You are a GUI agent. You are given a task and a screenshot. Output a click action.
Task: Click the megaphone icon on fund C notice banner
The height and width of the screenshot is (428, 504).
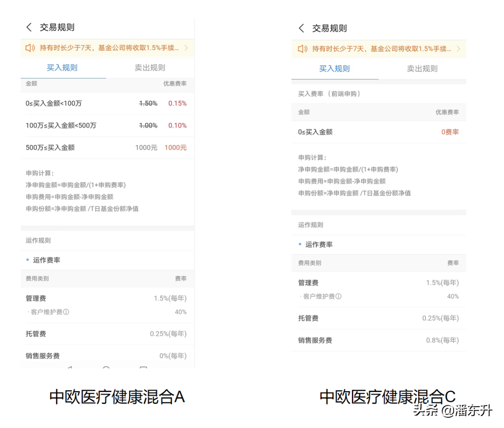(302, 48)
